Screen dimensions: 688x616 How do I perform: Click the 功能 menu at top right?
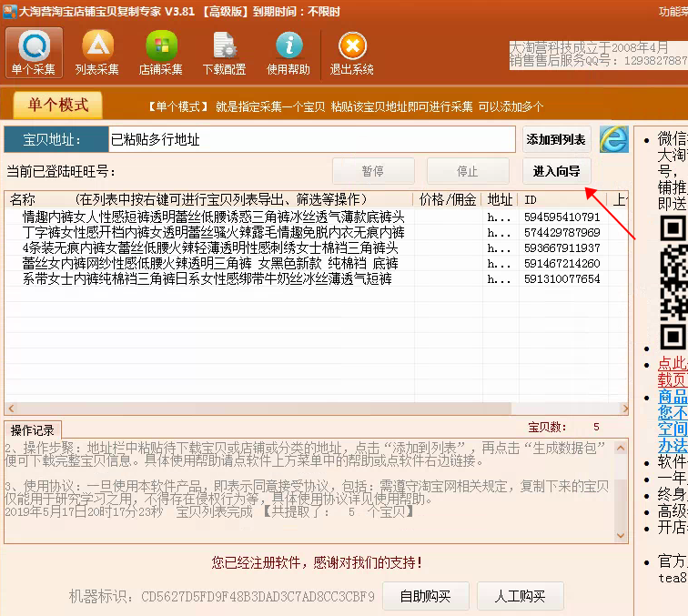click(673, 12)
